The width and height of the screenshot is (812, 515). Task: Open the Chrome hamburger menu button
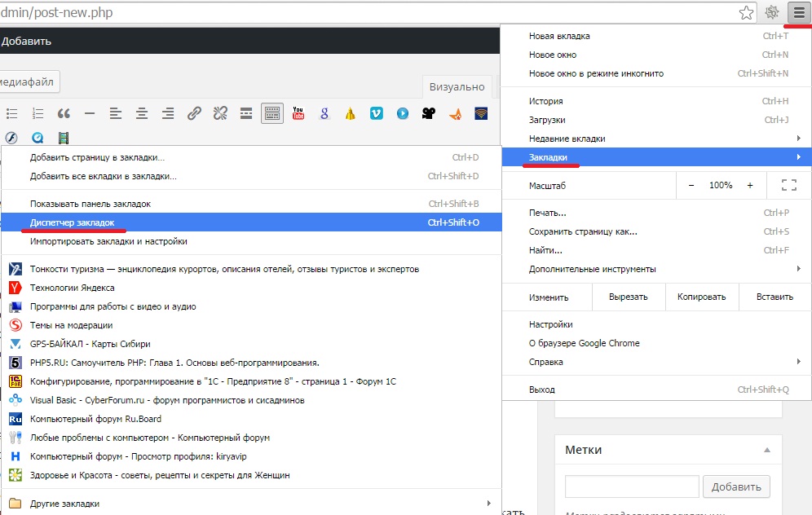click(x=800, y=12)
